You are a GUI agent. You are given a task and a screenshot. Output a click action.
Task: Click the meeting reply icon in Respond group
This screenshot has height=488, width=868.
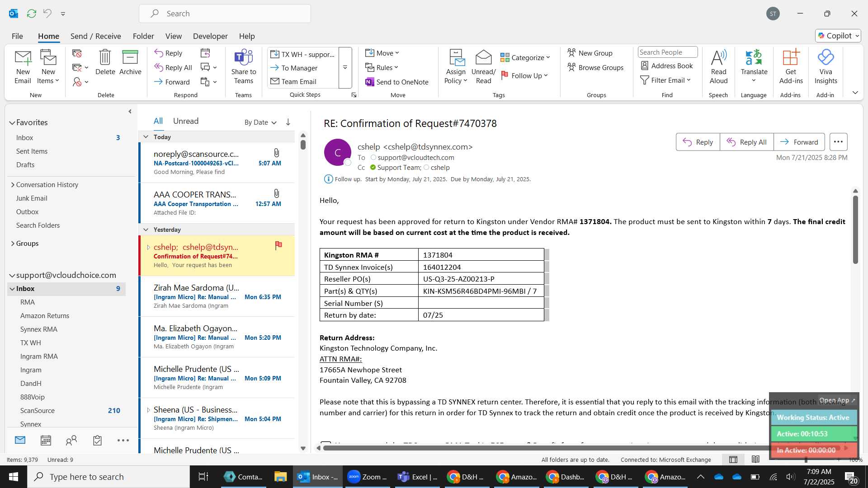point(205,53)
